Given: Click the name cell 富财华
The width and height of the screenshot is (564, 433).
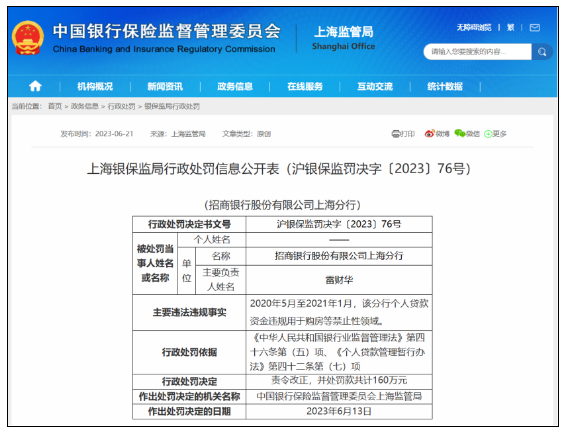Looking at the screenshot, I should pyautogui.click(x=339, y=280).
